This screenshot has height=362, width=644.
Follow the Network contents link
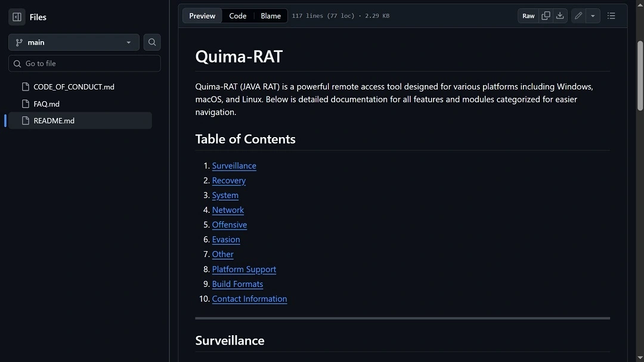(228, 210)
